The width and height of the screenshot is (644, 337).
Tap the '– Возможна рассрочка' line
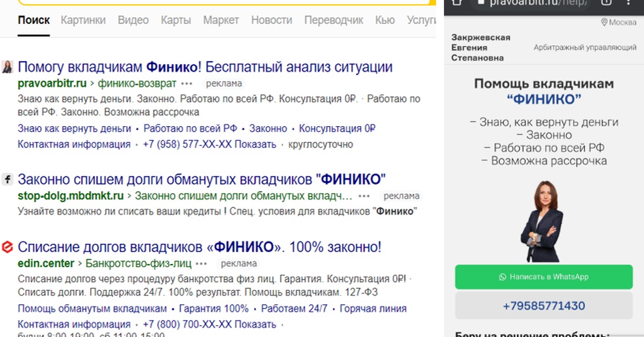click(544, 160)
